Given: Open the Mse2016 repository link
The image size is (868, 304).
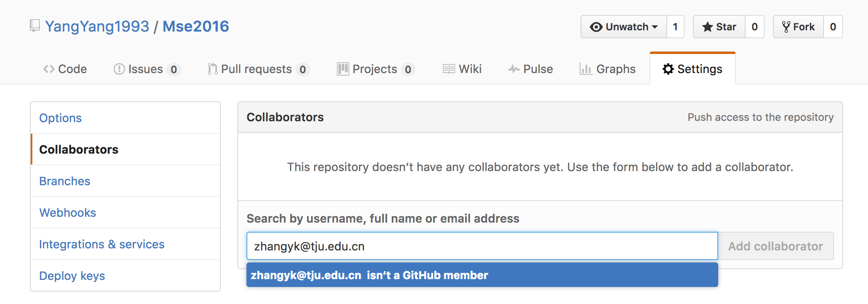Looking at the screenshot, I should tap(196, 26).
